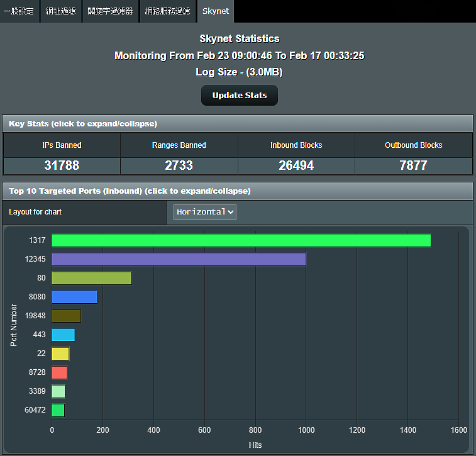476x456 pixels.
Task: Click the Outbound Blocks value 7877
Action: pyautogui.click(x=414, y=165)
